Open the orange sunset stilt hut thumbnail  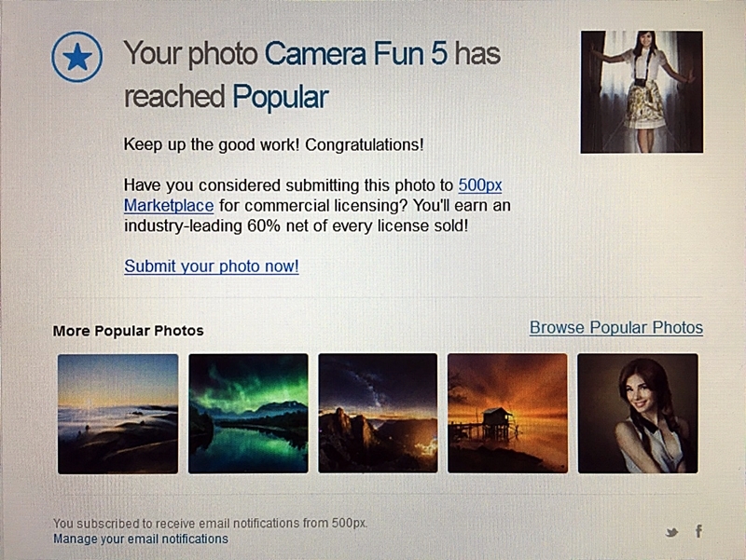click(x=507, y=413)
